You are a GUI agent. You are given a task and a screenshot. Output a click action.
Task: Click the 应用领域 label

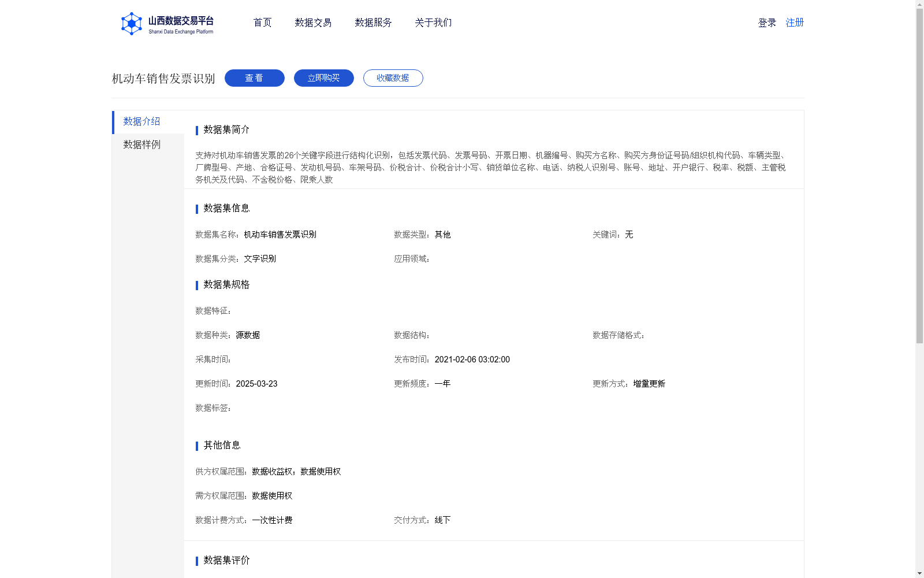(x=412, y=259)
